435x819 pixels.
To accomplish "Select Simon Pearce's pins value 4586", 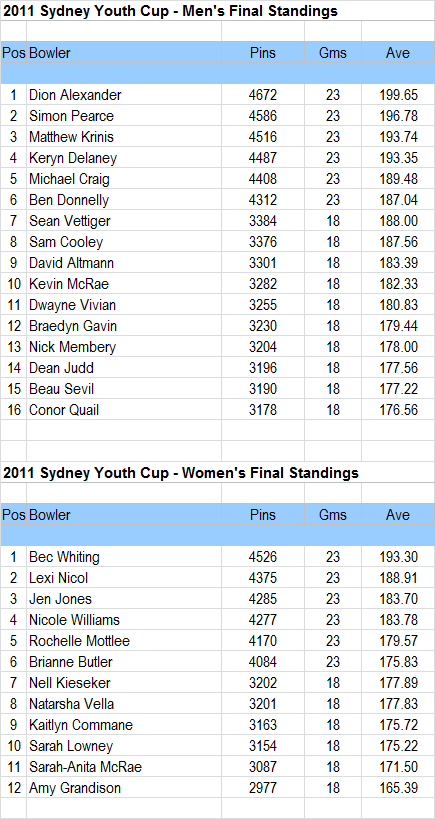I will click(263, 116).
